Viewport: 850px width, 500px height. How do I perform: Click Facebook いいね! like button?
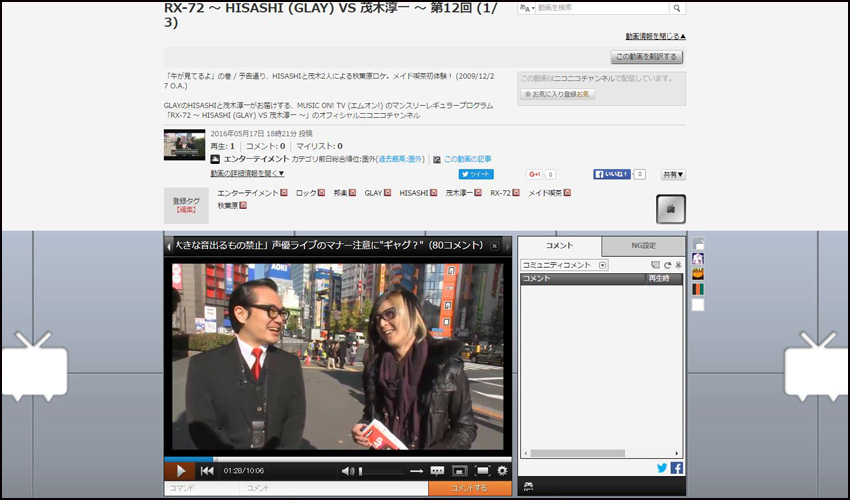(x=611, y=174)
